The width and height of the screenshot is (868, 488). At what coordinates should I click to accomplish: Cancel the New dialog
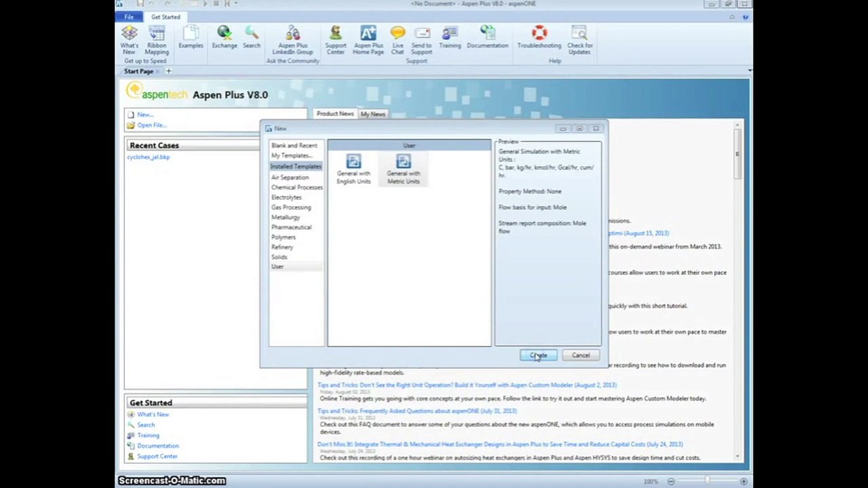[x=580, y=355]
